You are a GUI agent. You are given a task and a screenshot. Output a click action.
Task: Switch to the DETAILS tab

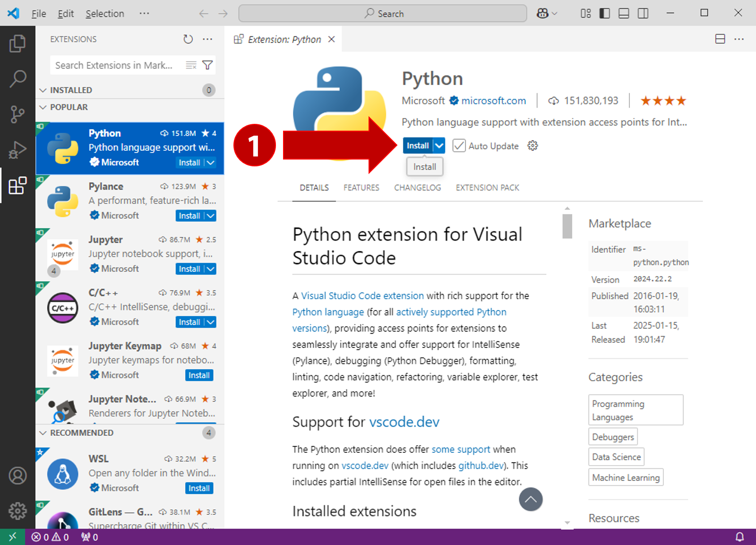314,188
